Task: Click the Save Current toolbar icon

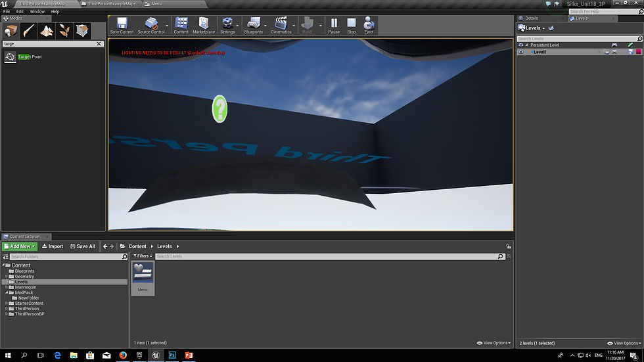Action: point(122,26)
